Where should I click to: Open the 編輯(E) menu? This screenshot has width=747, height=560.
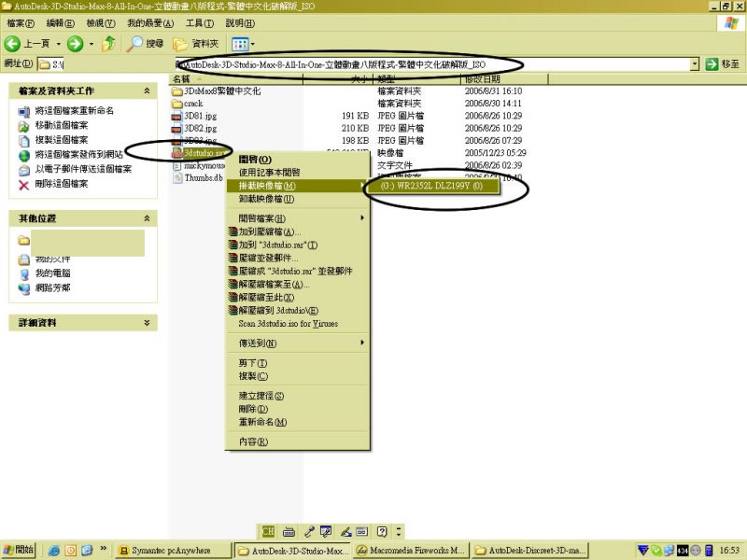tap(61, 22)
